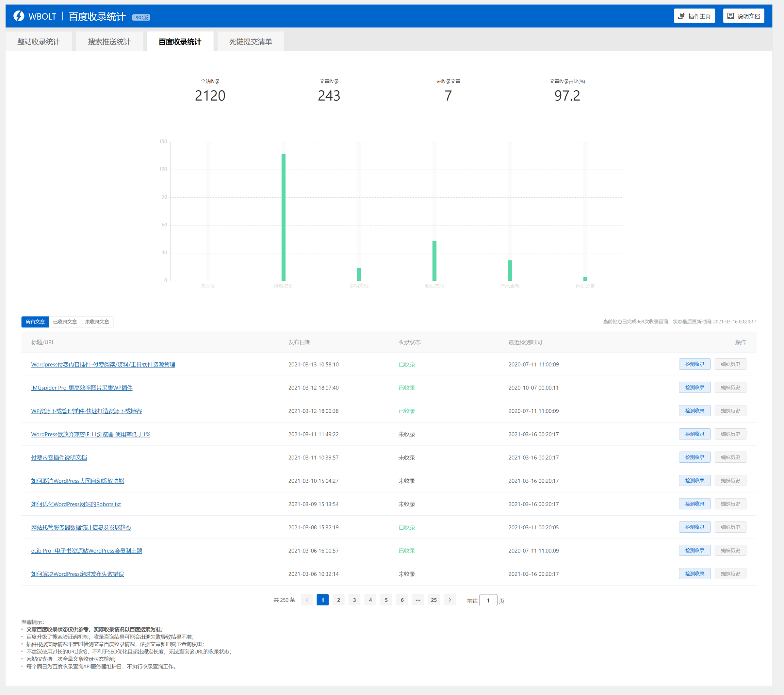Viewport: 784px width, 695px height.
Task: Switch to 搜索推送统计 tab
Action: tap(109, 42)
